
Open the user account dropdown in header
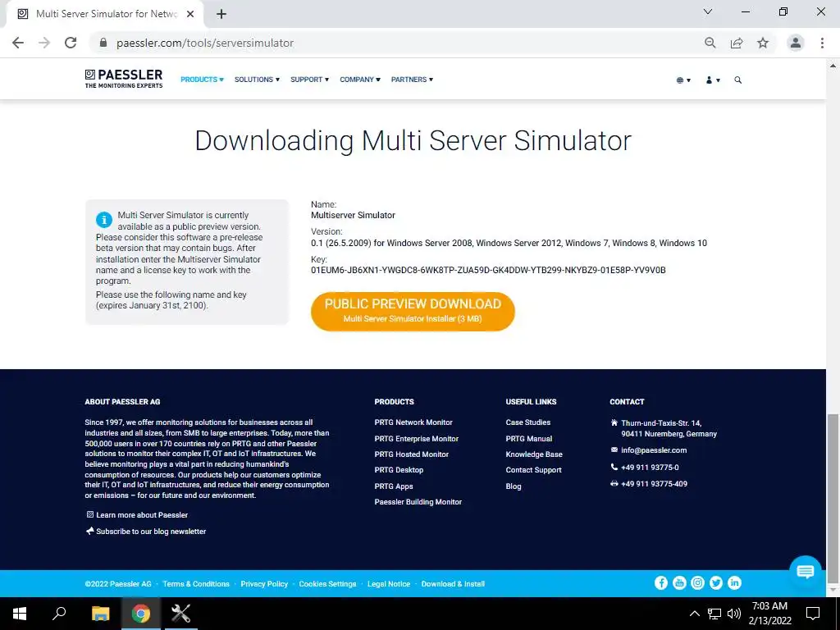point(713,80)
